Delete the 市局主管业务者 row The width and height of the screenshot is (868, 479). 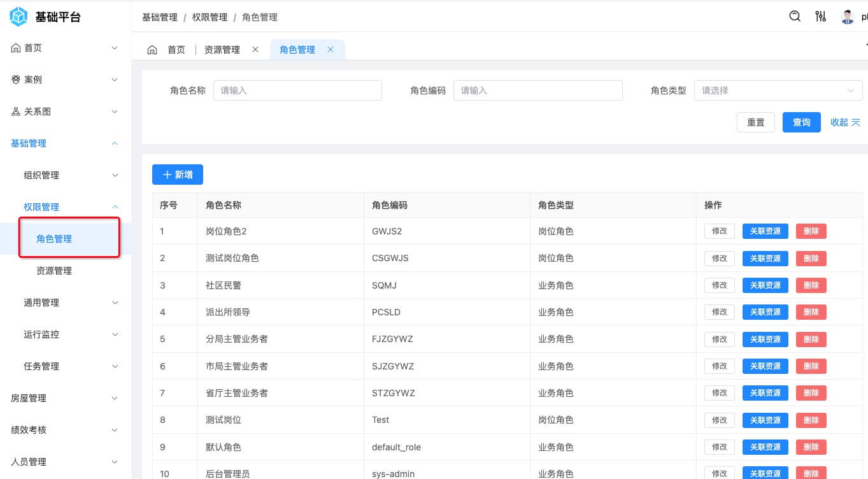click(x=811, y=366)
